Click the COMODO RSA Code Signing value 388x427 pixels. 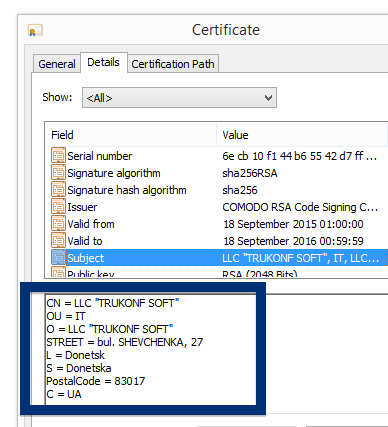tap(300, 207)
